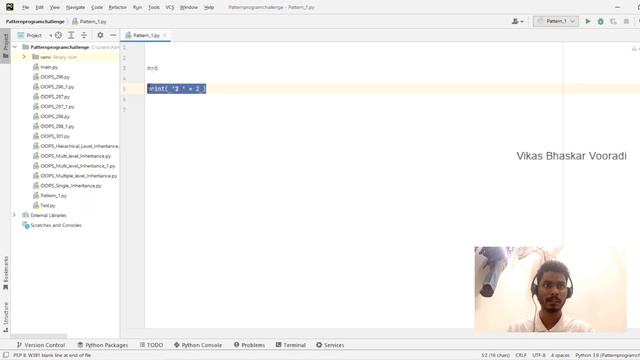
Task: Click the CRLF line separator in status bar
Action: point(521,355)
